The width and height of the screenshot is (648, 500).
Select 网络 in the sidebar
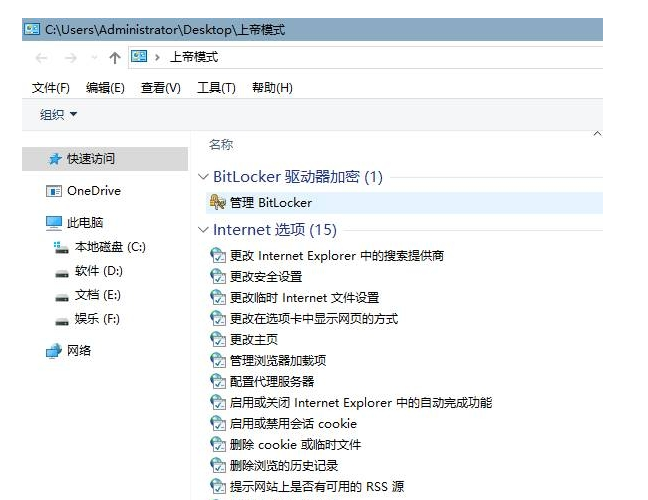click(x=79, y=350)
